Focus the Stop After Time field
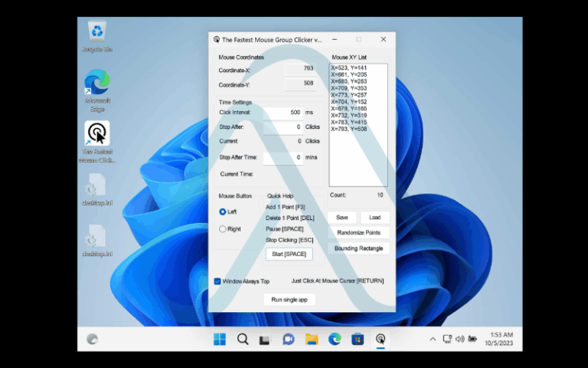 283,158
